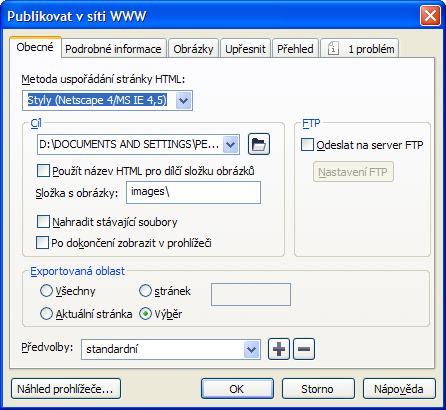Click the page range field next to stránek
The height and width of the screenshot is (410, 446).
click(251, 294)
